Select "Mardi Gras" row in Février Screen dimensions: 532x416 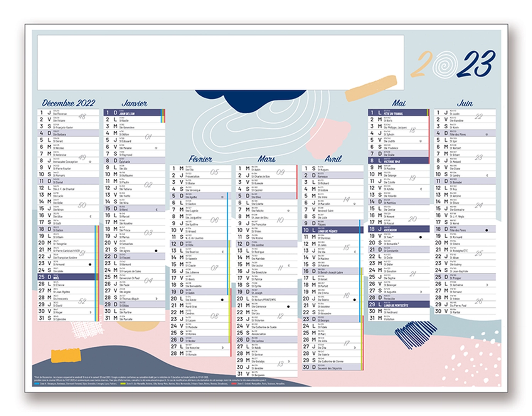(x=200, y=305)
